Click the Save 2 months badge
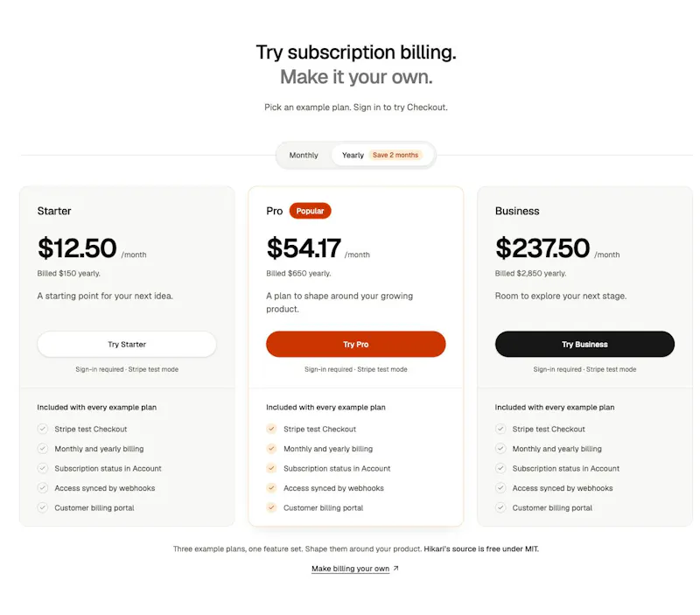 395,155
